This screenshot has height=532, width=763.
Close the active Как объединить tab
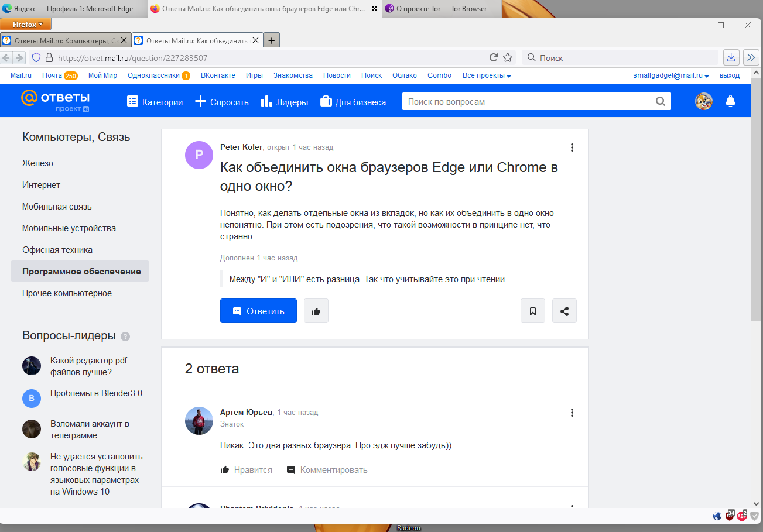pyautogui.click(x=255, y=40)
